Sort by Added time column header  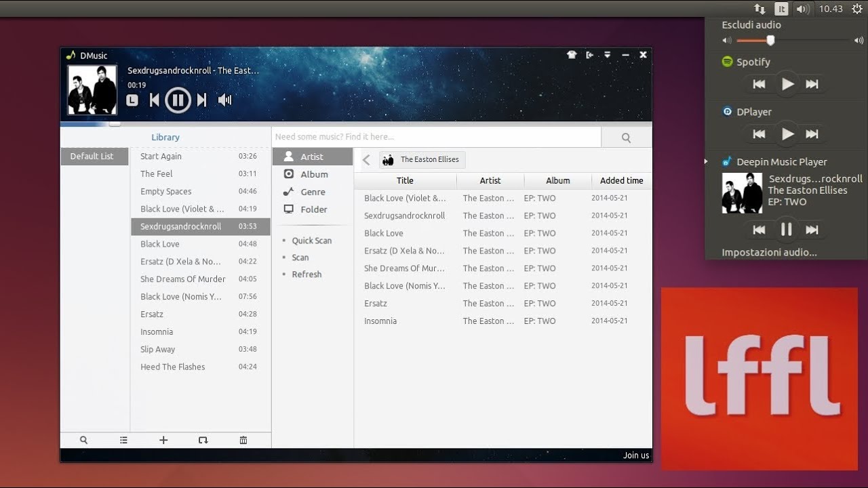(x=622, y=180)
